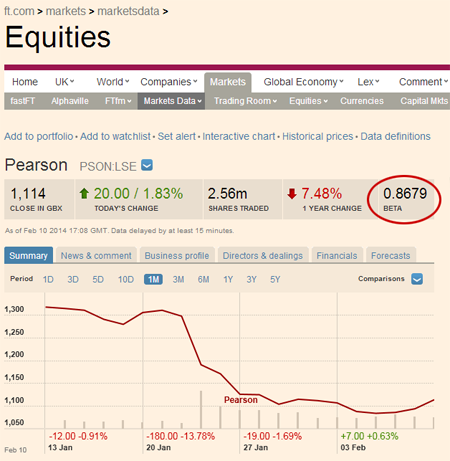Set chart period to 3Y

click(x=251, y=279)
